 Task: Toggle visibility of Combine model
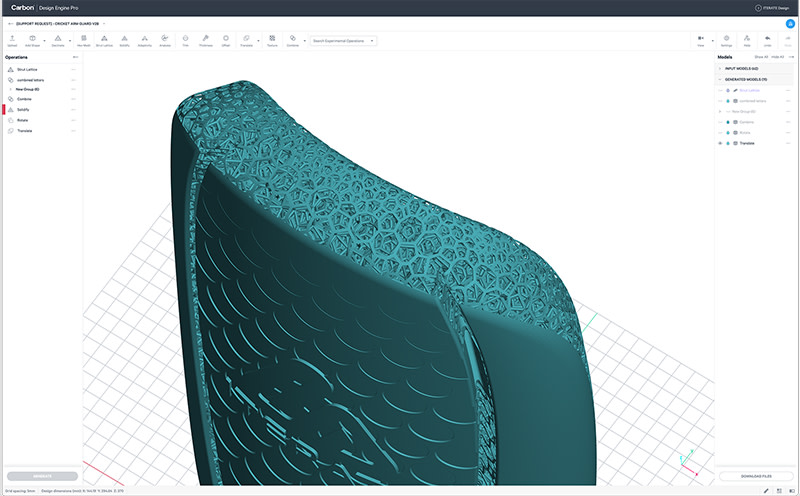click(x=720, y=122)
